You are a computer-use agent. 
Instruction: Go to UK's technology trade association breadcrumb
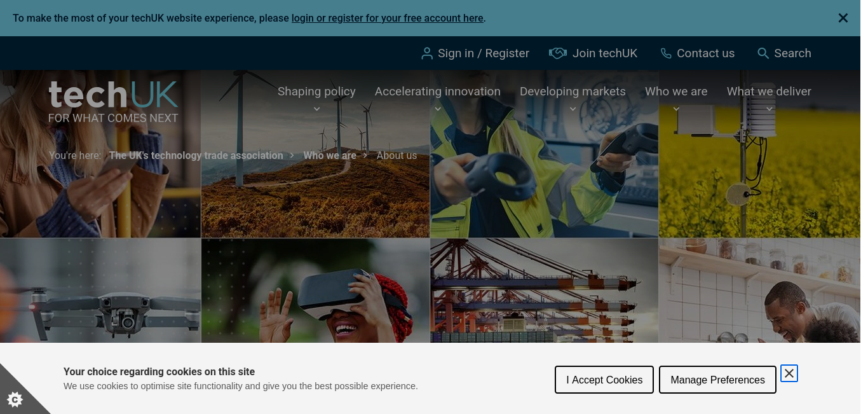pos(196,155)
